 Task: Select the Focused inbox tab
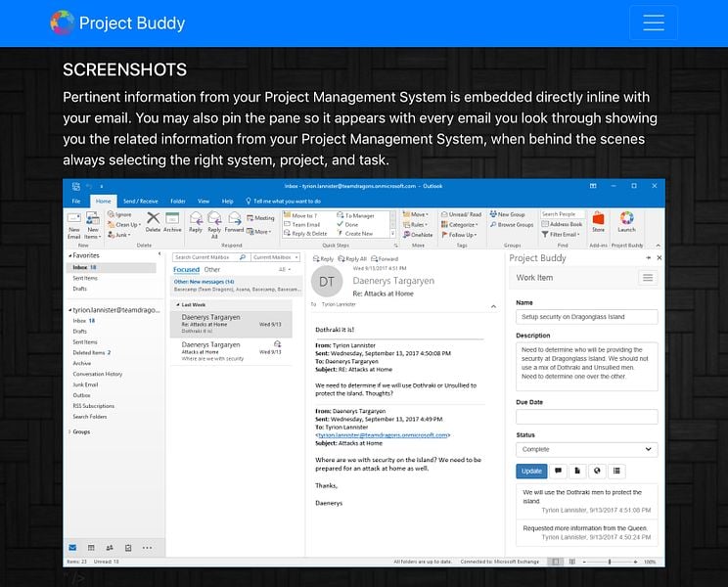[186, 270]
